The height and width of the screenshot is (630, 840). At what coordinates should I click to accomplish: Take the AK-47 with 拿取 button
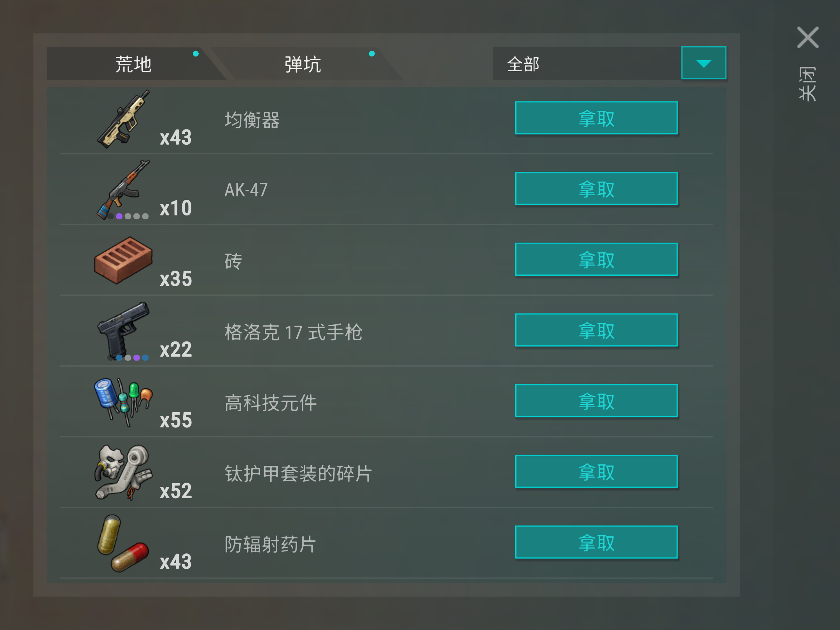[x=596, y=189]
